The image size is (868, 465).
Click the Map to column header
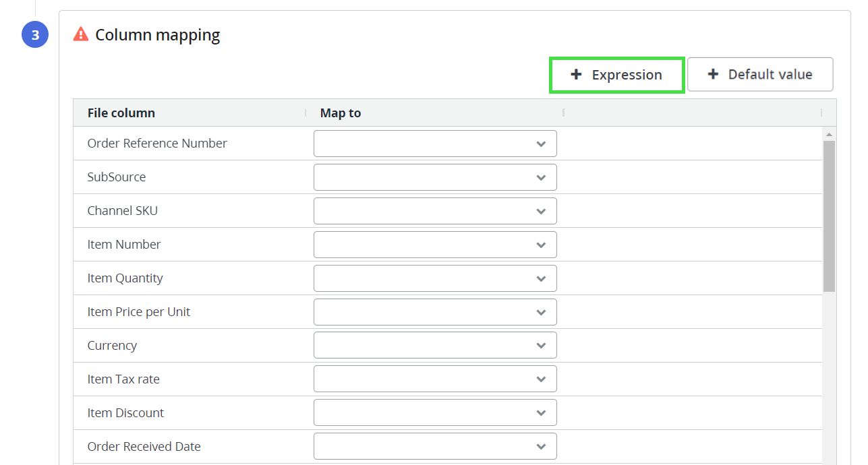click(x=341, y=113)
